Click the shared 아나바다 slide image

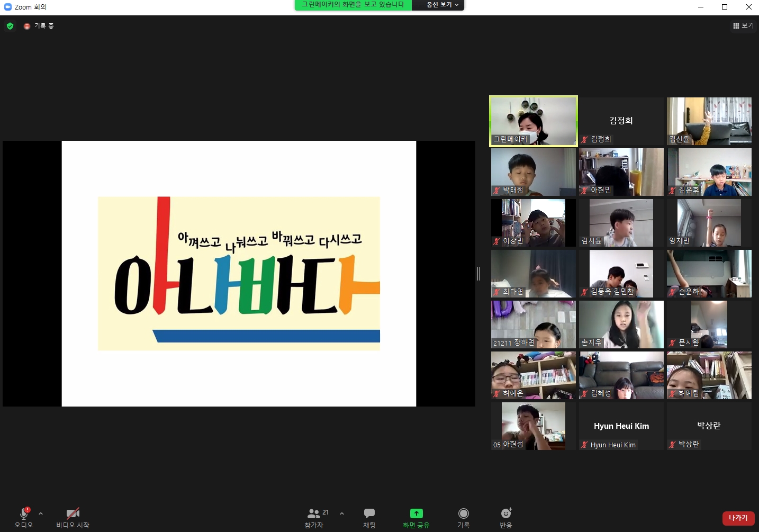pos(239,274)
